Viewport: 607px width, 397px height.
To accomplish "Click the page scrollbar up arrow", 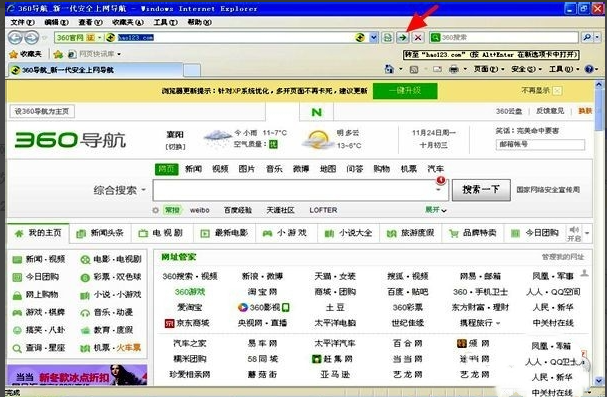I will click(x=599, y=84).
